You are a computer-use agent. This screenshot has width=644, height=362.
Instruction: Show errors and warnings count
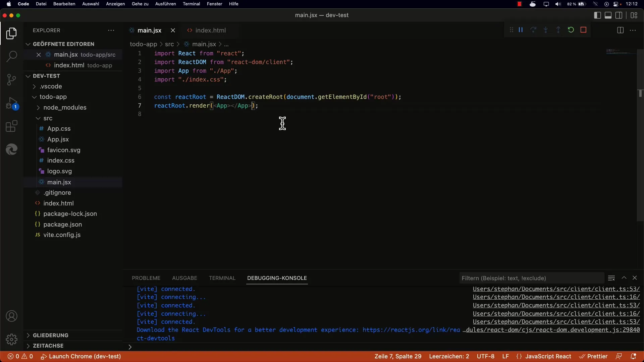(20, 356)
